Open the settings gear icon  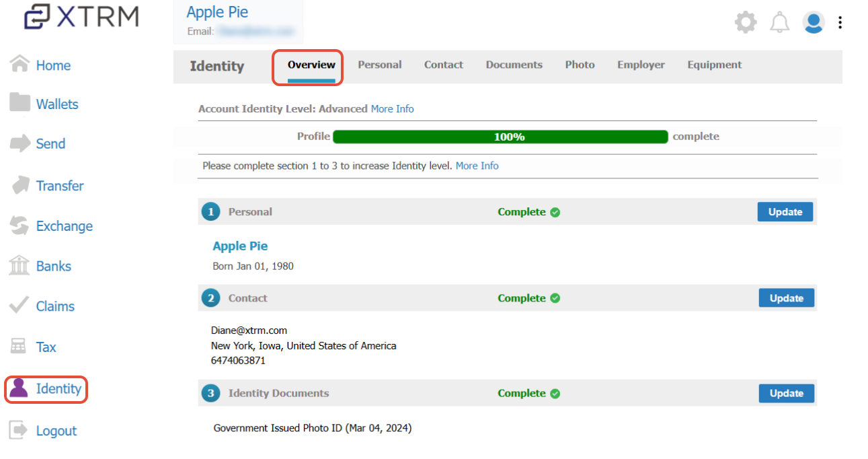coord(745,22)
